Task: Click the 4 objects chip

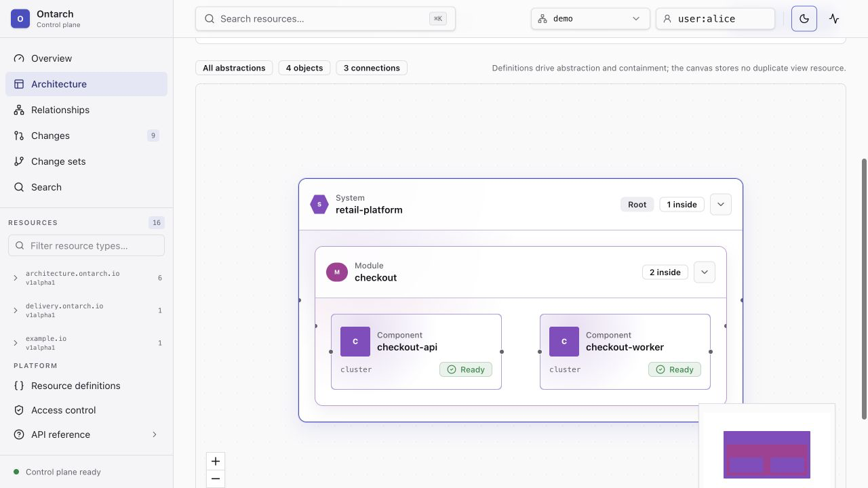Action: (x=304, y=68)
